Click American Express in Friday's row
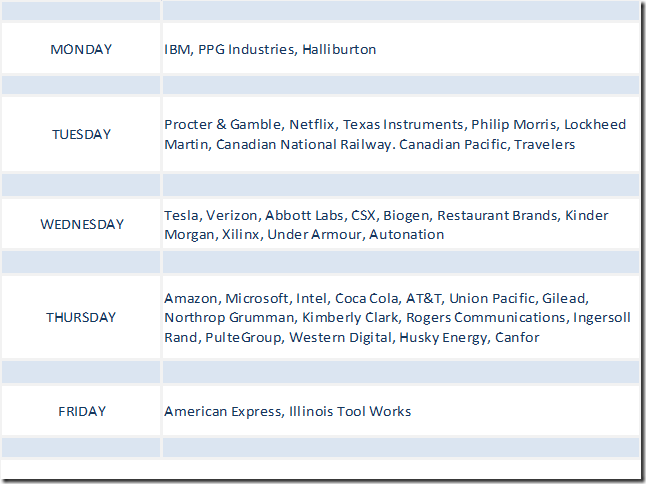This screenshot has height=484, width=646. 222,411
